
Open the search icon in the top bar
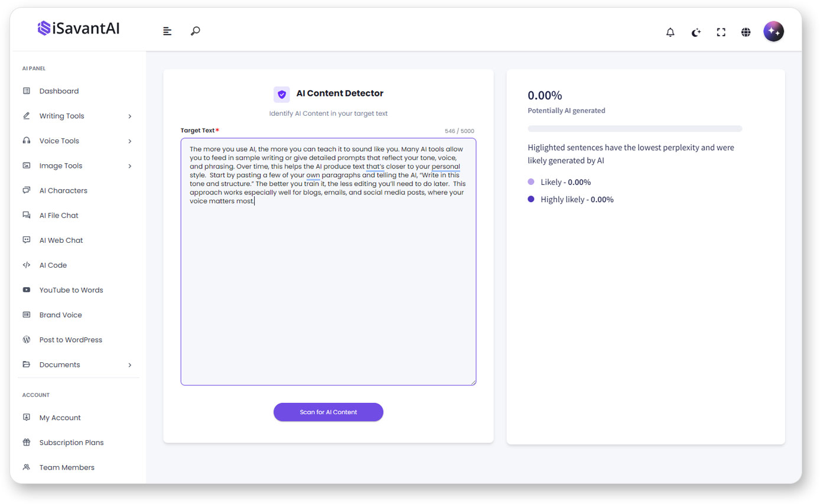(x=195, y=30)
